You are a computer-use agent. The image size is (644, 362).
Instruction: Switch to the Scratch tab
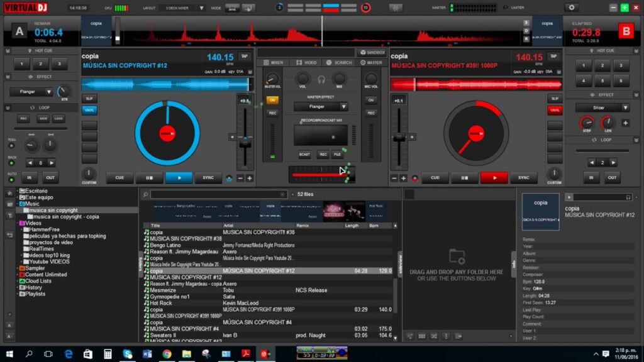(x=339, y=63)
